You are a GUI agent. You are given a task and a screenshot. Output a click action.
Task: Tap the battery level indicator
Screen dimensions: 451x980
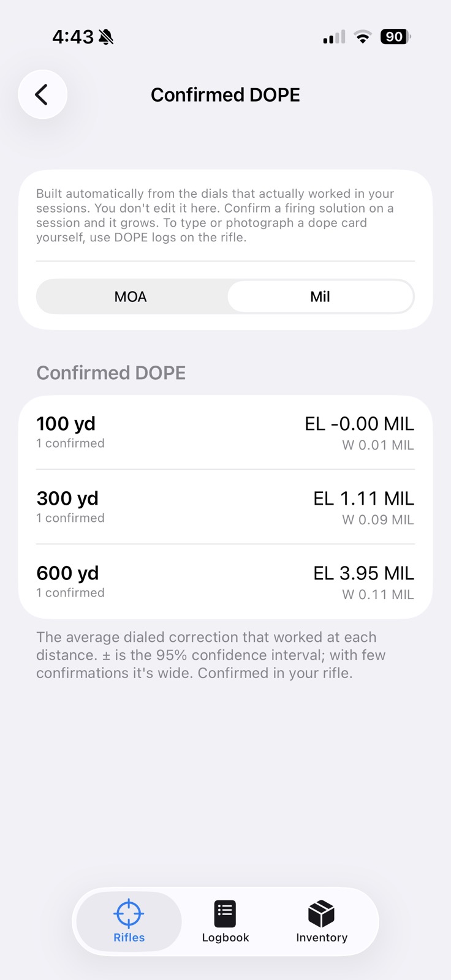coord(396,37)
